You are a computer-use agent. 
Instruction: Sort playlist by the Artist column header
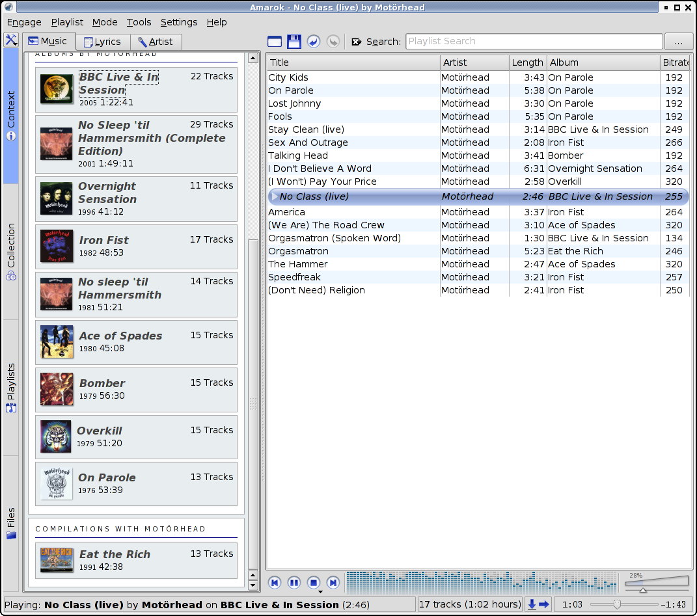[474, 62]
